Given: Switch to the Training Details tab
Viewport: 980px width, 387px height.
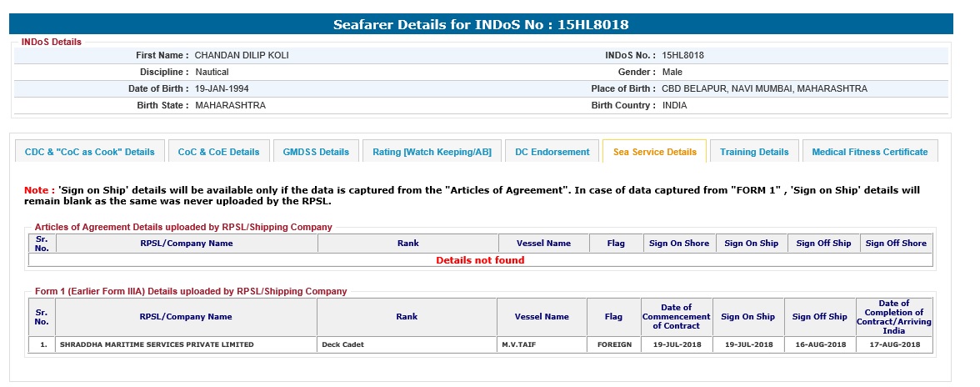Looking at the screenshot, I should click(754, 152).
